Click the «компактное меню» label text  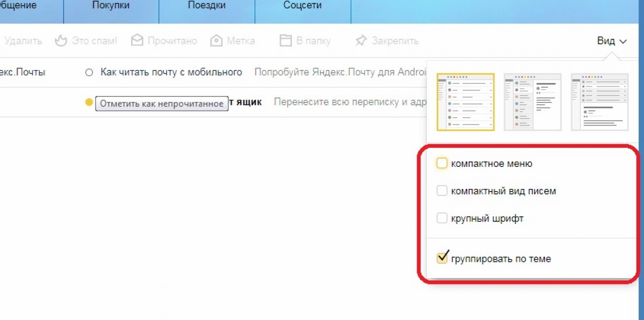[492, 163]
